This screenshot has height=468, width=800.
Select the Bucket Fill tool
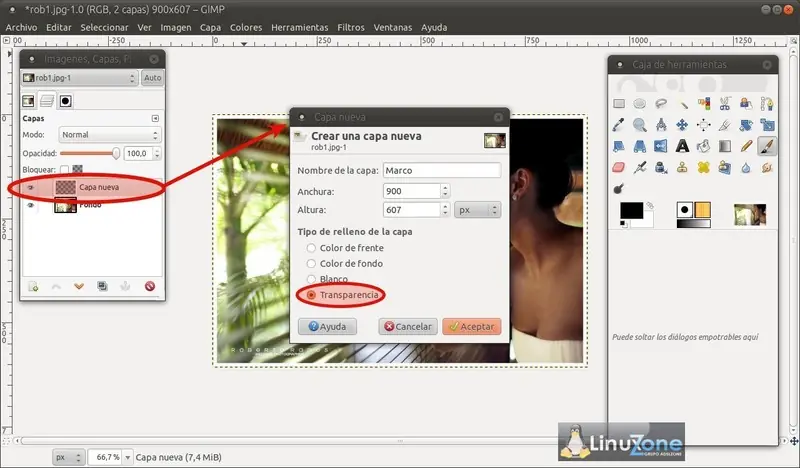[x=704, y=146]
